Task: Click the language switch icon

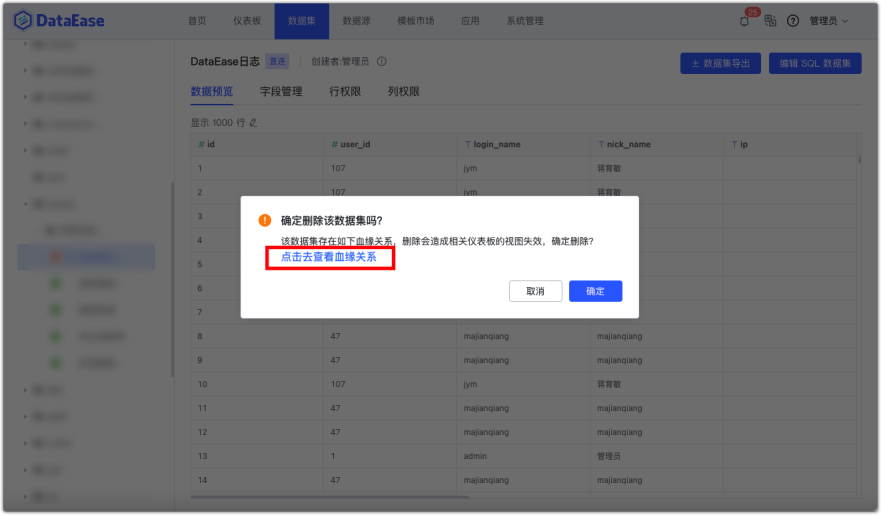Action: pyautogui.click(x=770, y=21)
